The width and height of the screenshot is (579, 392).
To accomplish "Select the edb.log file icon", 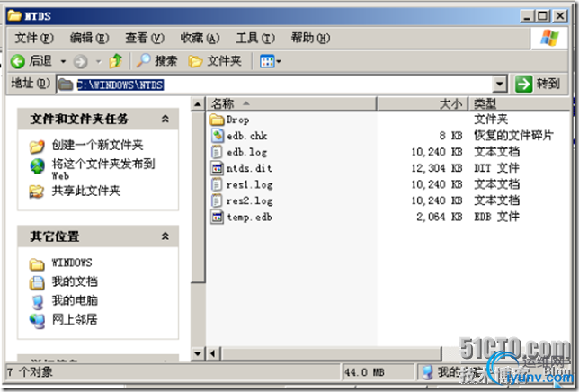I will [x=217, y=152].
